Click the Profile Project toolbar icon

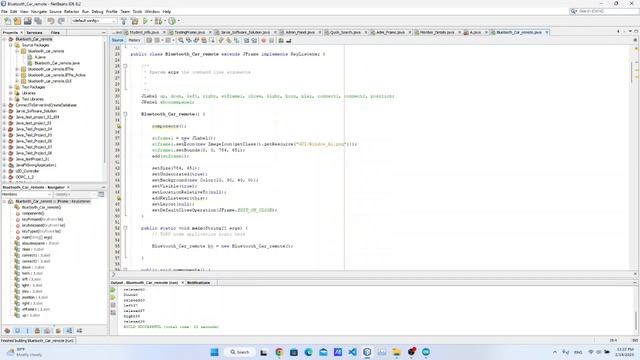tap(172, 21)
